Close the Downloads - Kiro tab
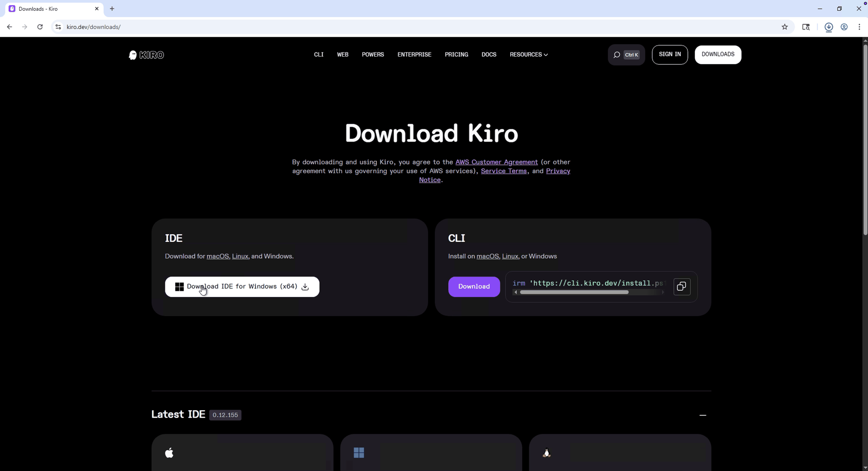 (97, 9)
